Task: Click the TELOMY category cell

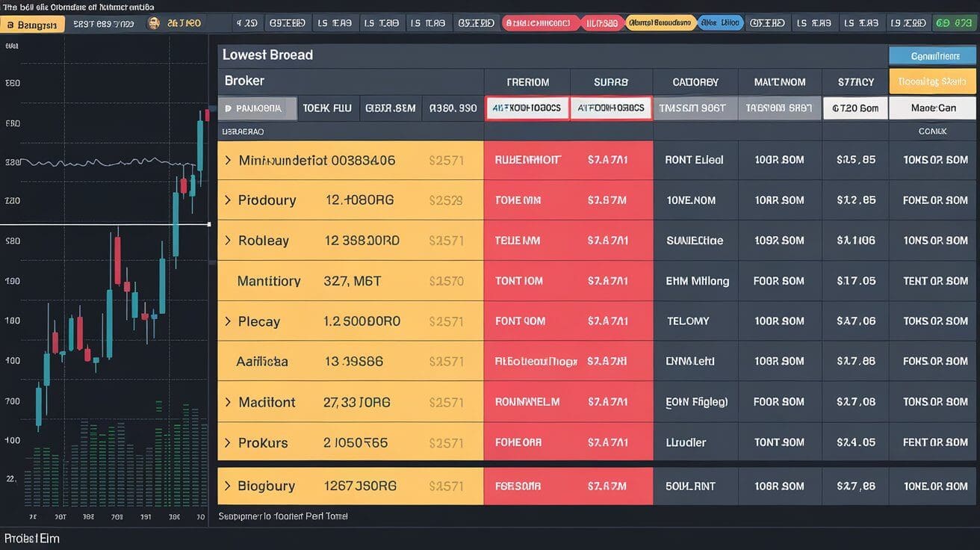Action: click(688, 321)
